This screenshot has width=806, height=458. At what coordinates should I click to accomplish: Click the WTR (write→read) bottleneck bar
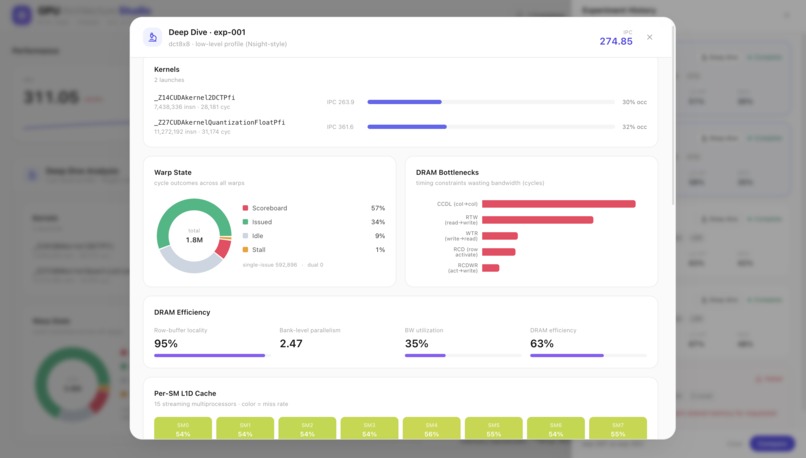tap(500, 236)
